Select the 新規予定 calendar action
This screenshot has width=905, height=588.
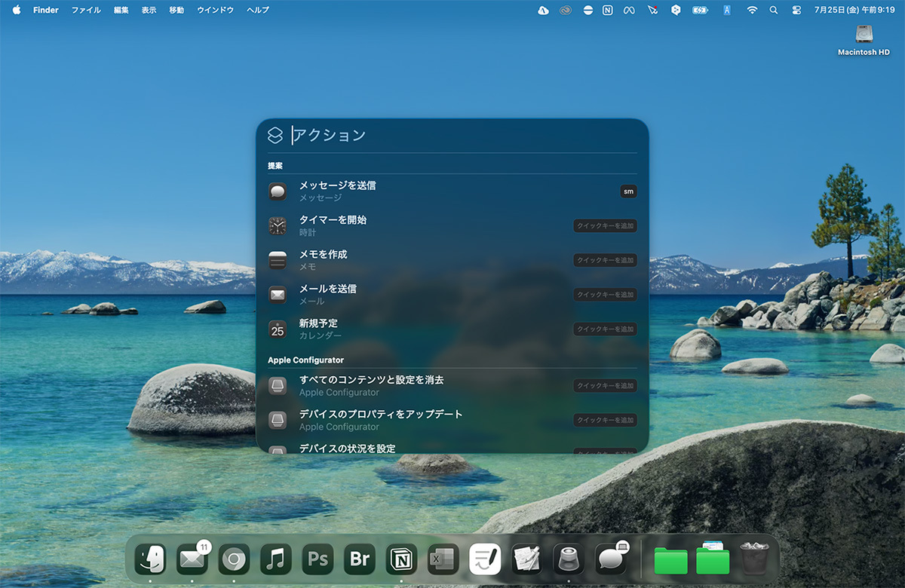(320, 329)
